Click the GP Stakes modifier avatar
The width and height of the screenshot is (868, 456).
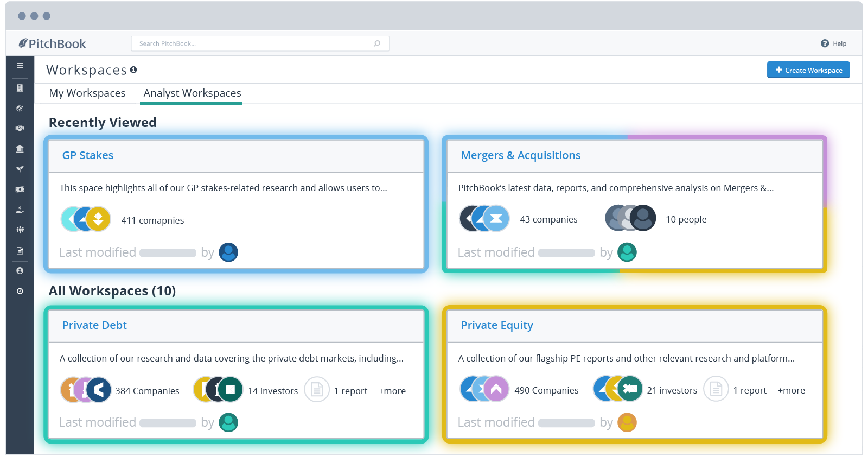pyautogui.click(x=228, y=252)
